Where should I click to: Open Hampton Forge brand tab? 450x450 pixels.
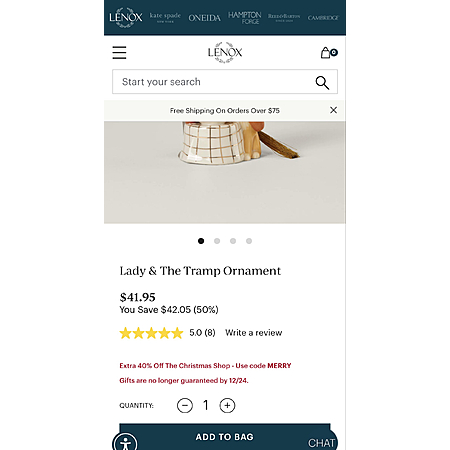pos(245,18)
